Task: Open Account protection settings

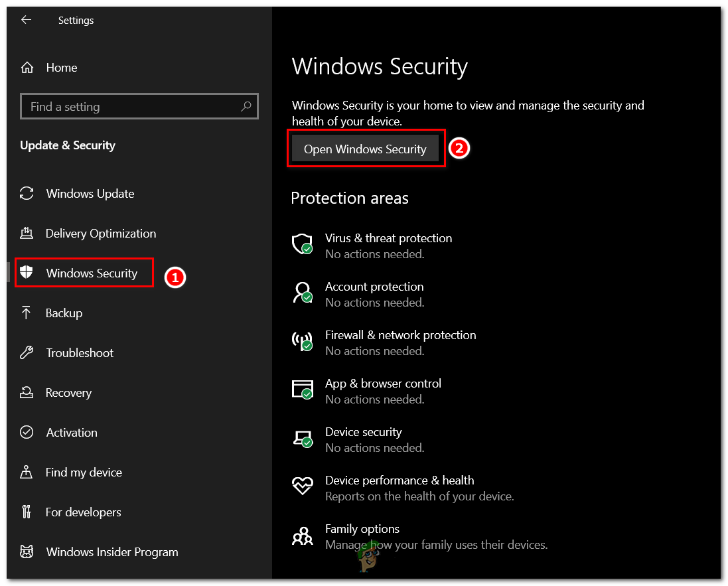Action: (x=374, y=286)
